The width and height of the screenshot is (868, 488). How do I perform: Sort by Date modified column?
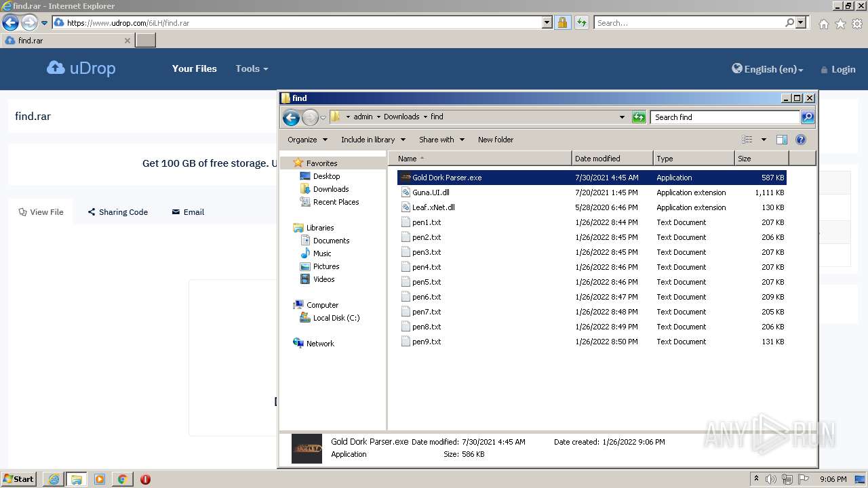(x=612, y=159)
